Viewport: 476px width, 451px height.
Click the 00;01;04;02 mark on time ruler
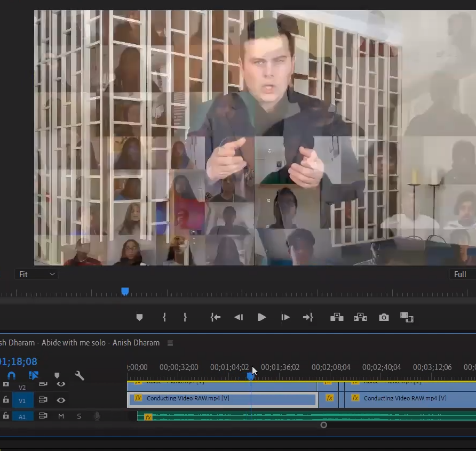(x=229, y=367)
